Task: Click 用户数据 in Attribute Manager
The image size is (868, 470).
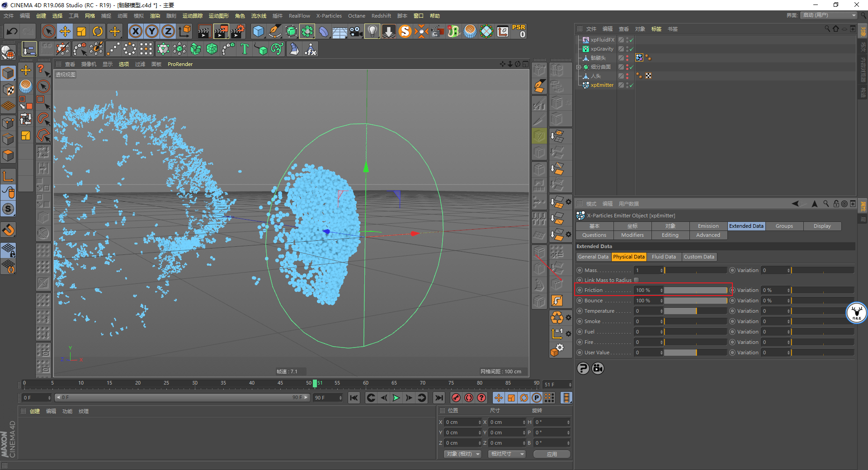Action: (628, 204)
